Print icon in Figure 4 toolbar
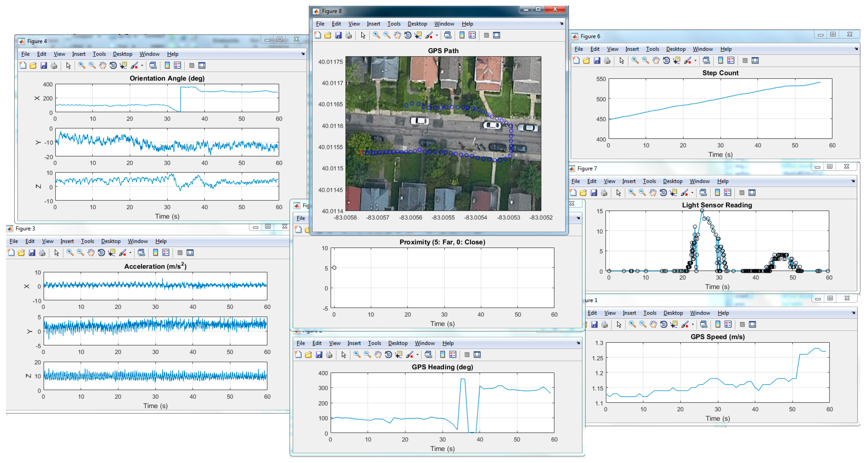This screenshot has width=868, height=463. 54,65
